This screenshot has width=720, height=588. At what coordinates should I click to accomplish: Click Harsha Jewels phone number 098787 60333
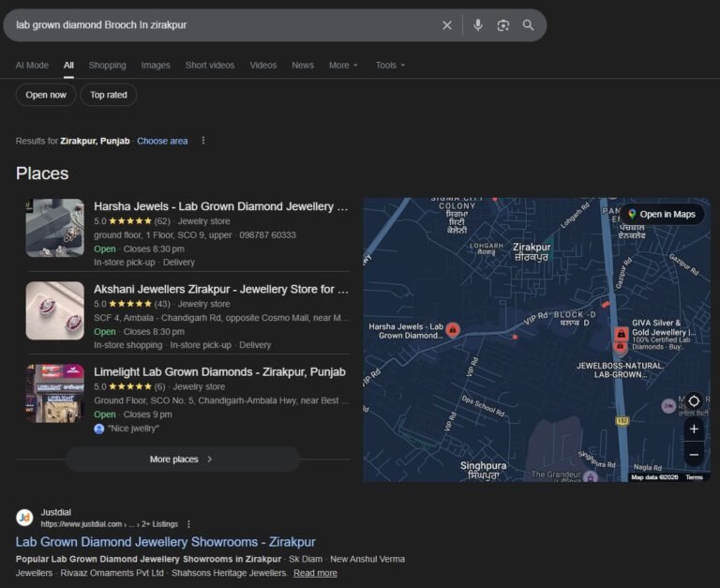pos(267,235)
